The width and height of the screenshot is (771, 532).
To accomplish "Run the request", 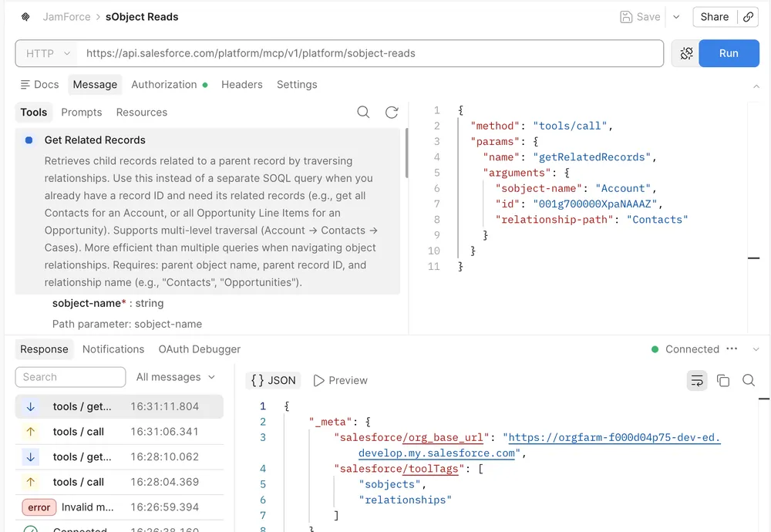I will pos(729,53).
